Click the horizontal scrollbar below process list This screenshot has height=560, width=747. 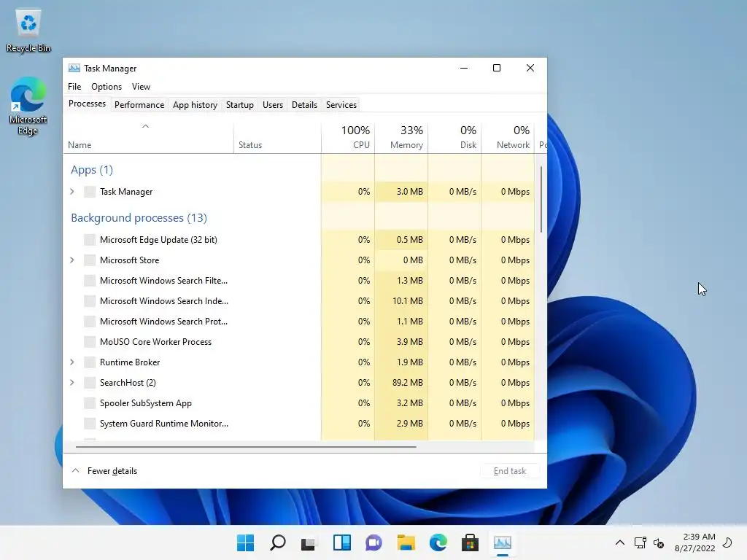[x=246, y=447]
